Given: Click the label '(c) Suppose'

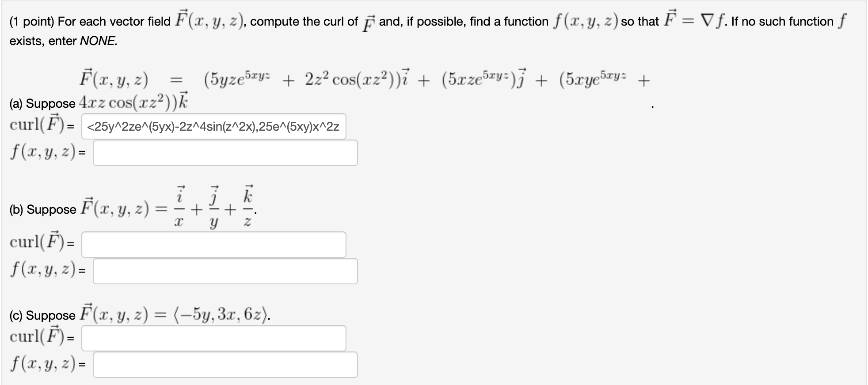Looking at the screenshot, I should (x=42, y=315).
